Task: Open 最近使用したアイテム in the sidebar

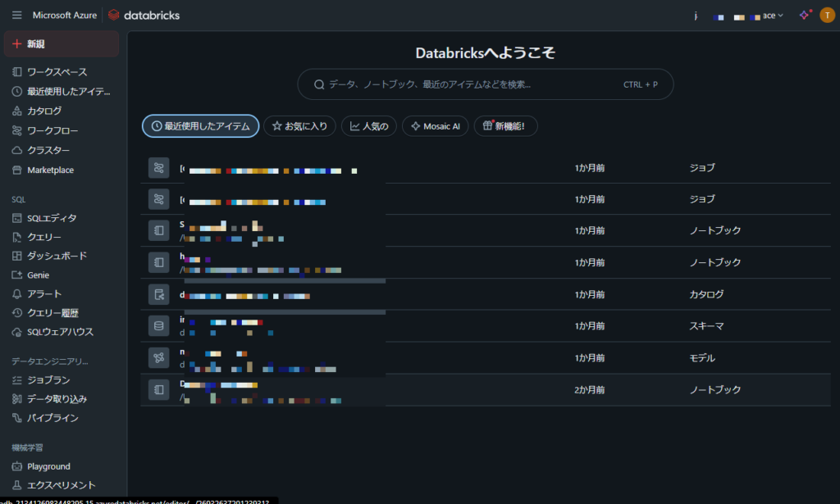Action: (69, 92)
